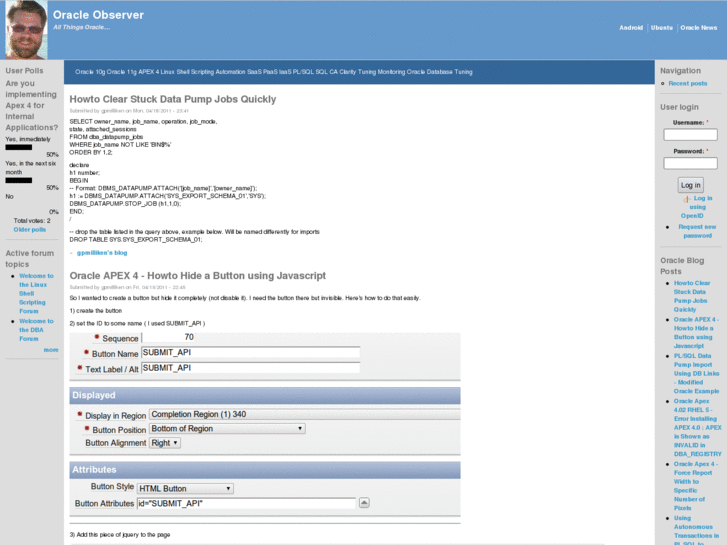727x545 pixels.
Task: Open 'Using Autonomous Transactions' sidebar link
Action: click(x=696, y=531)
